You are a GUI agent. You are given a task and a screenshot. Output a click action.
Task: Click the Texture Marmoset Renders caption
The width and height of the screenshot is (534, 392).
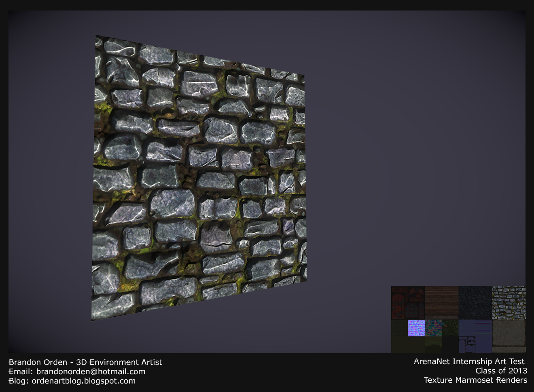coord(475,380)
